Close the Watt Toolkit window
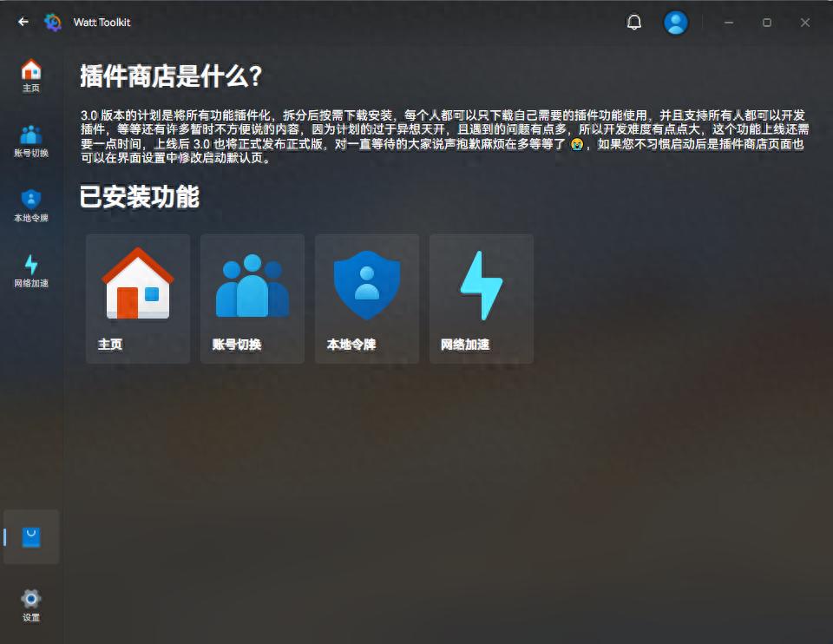Viewport: 833px width, 644px height. tap(805, 22)
